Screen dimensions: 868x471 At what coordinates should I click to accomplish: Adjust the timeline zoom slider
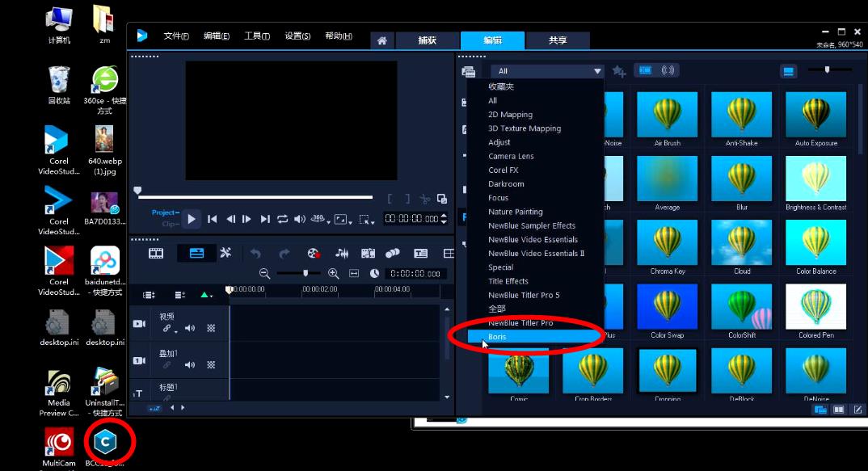[x=305, y=273]
